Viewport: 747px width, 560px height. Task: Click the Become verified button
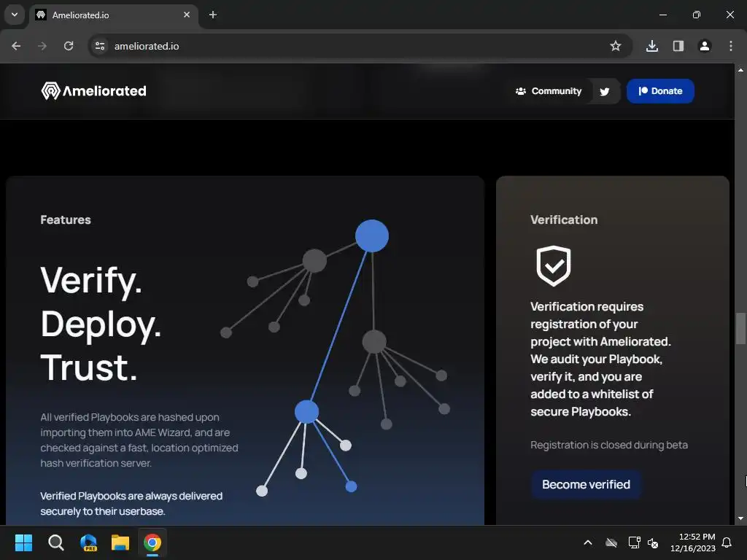586,484
